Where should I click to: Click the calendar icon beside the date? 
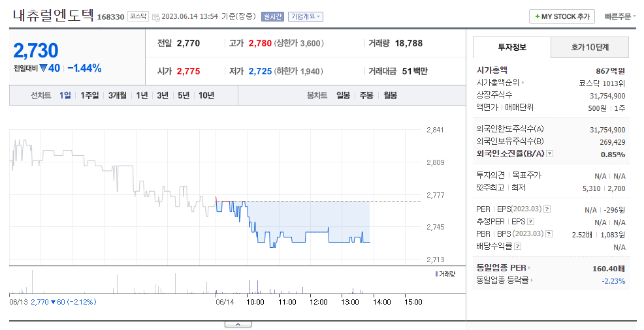tap(155, 17)
